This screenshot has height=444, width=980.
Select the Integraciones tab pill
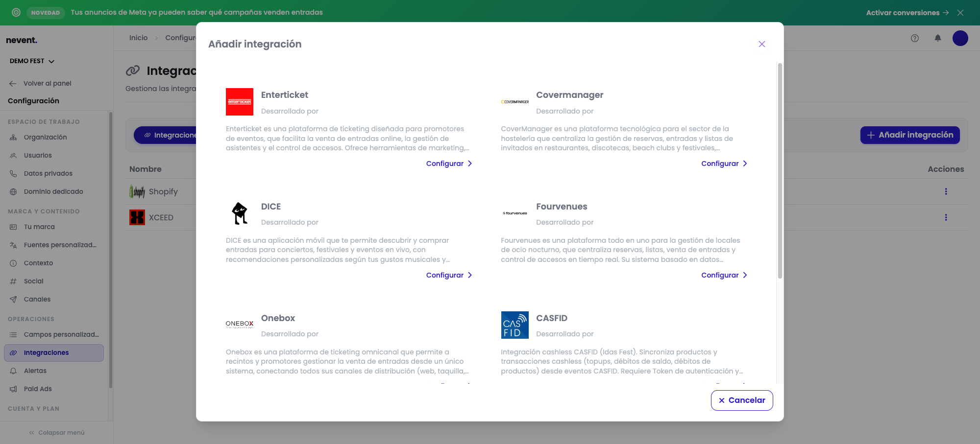click(x=165, y=135)
